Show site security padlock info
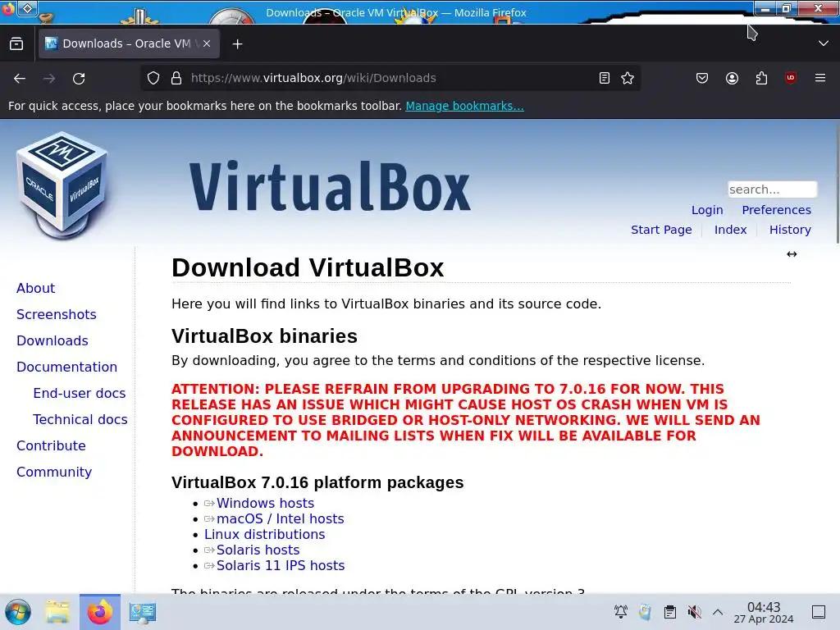 click(x=176, y=78)
